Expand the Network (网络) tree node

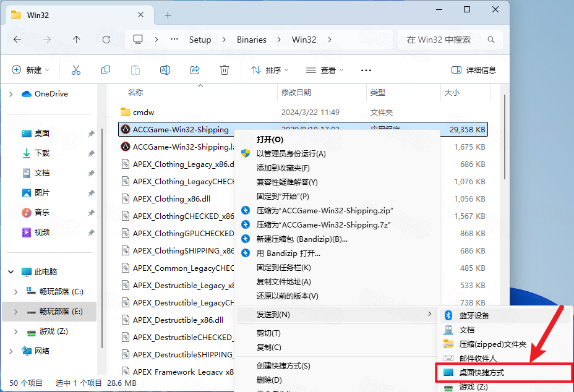click(11, 351)
